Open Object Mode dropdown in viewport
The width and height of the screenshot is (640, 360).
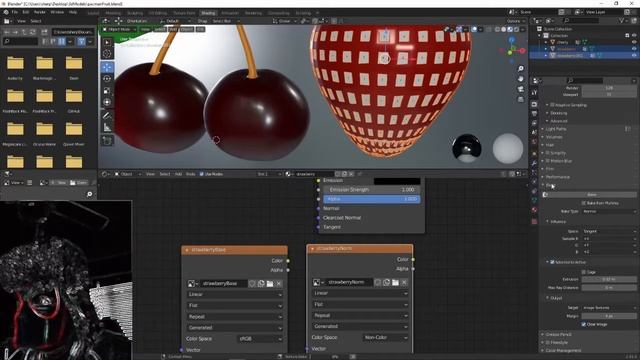[x=119, y=29]
